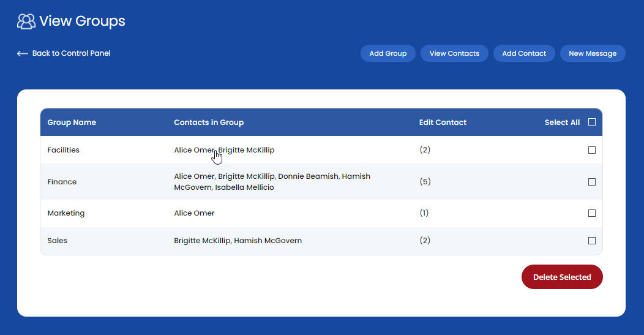Click Sales edit contact count (2)

(x=425, y=241)
